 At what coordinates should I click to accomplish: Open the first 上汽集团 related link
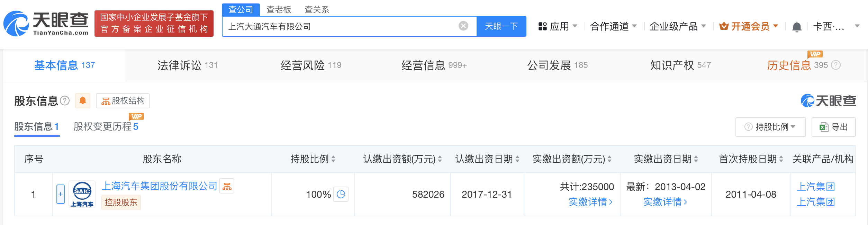[816, 187]
